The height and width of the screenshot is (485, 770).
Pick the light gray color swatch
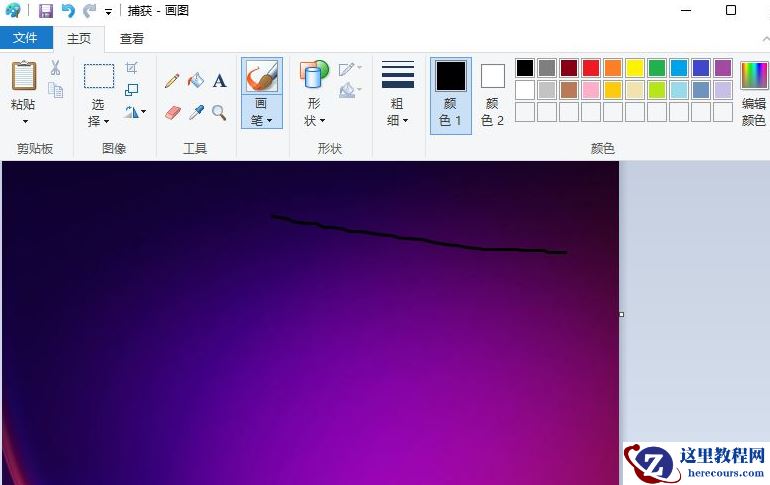(x=547, y=90)
